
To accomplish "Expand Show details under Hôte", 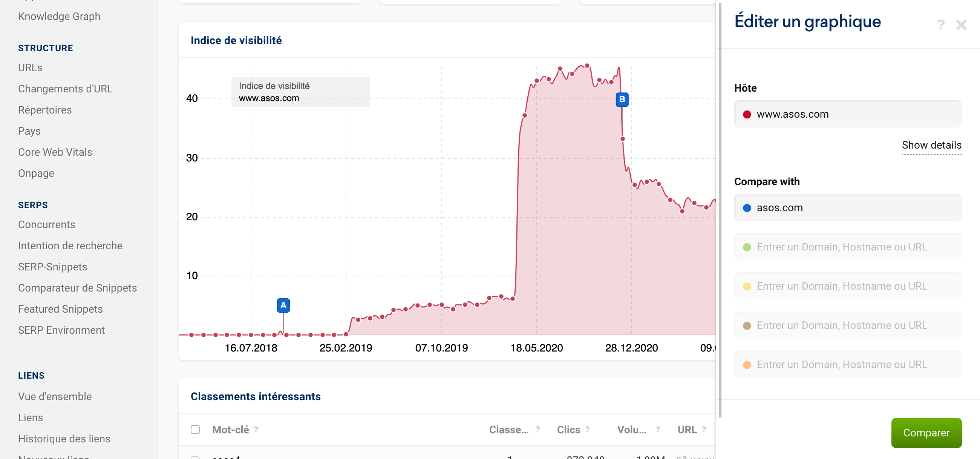I will pyautogui.click(x=931, y=145).
